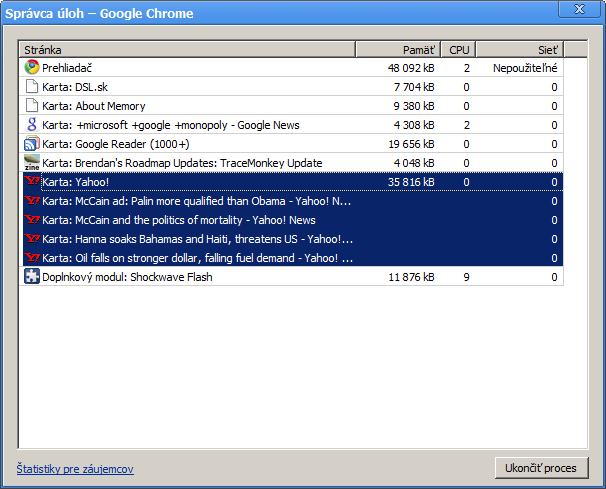
Task: Select the Brendan's Roadmap Updates row
Action: (x=293, y=162)
